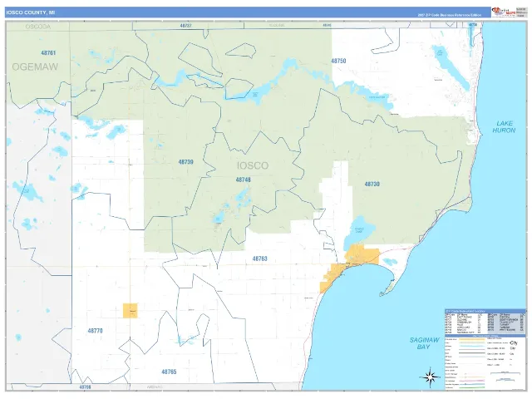
Task: Click the '48770' ZIP code label
Action: point(95,331)
